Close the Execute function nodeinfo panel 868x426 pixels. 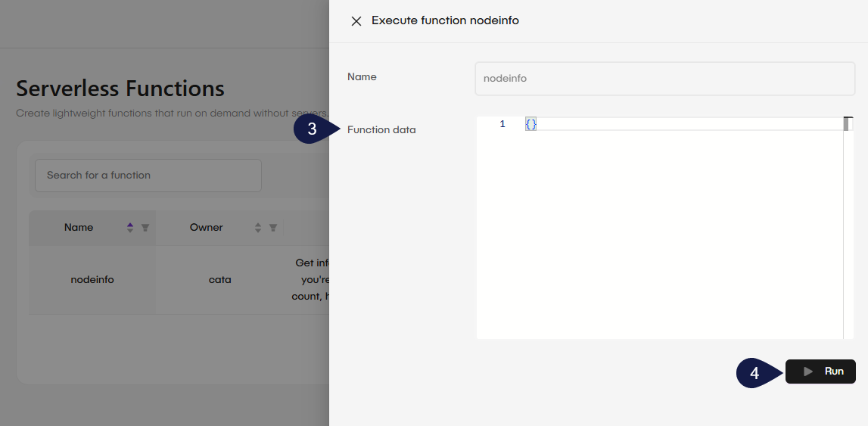coord(356,21)
